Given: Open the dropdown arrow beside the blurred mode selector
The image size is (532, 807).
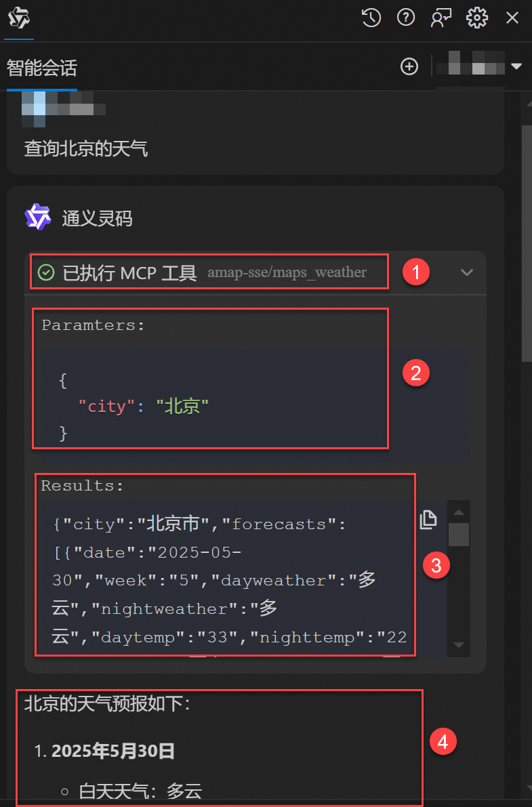Looking at the screenshot, I should [516, 66].
